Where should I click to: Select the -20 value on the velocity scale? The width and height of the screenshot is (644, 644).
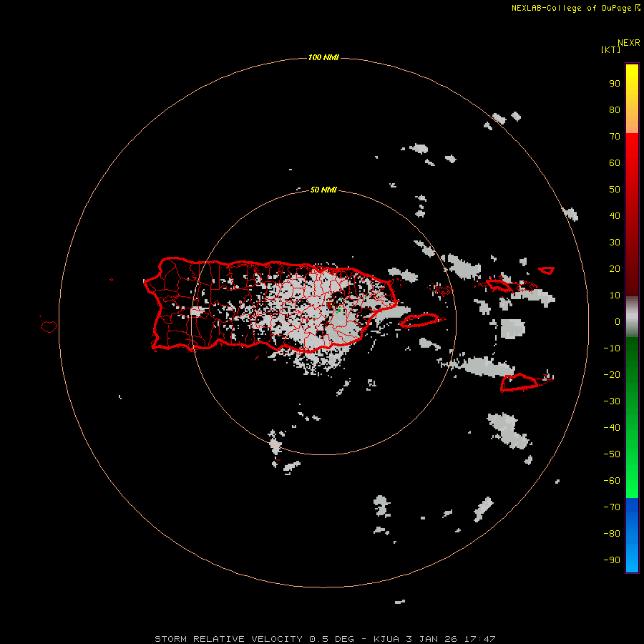(x=612, y=374)
